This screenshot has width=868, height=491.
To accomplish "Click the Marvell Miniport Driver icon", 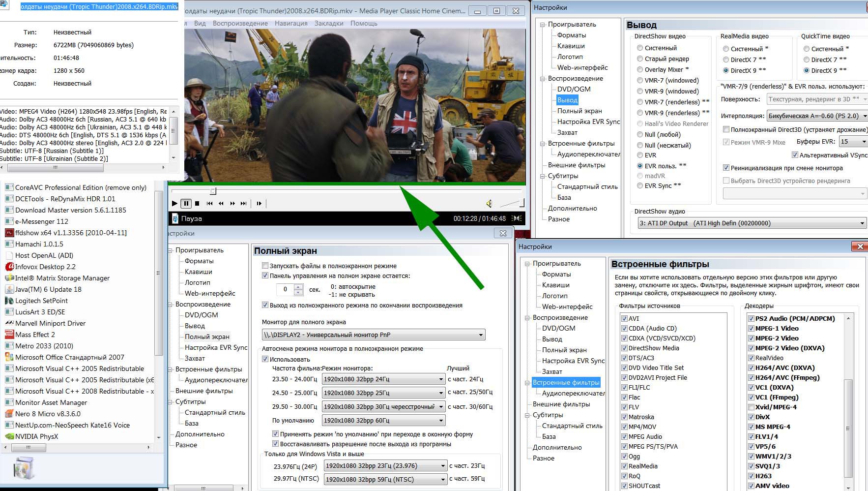I will click(9, 323).
